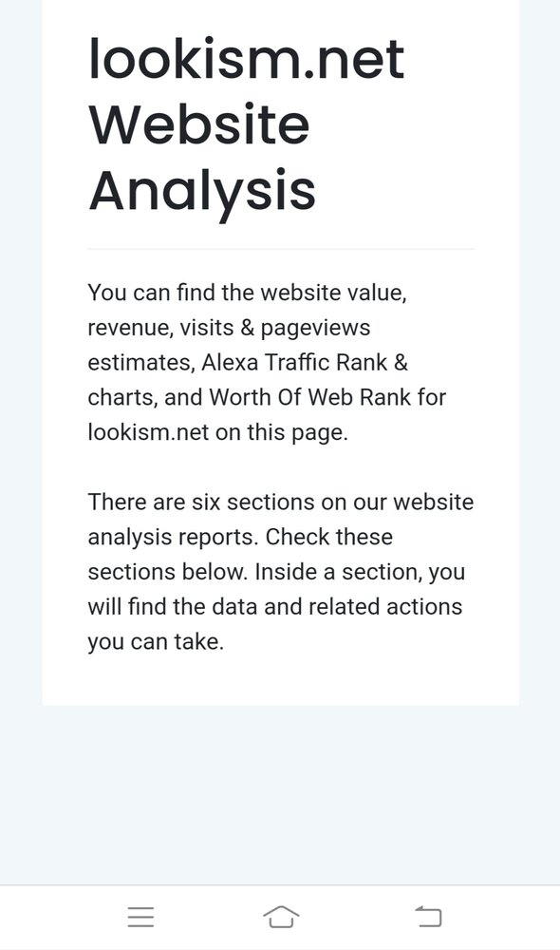Click the horizontal divider below the heading
Viewport: 560px width, 950px height.
[281, 249]
